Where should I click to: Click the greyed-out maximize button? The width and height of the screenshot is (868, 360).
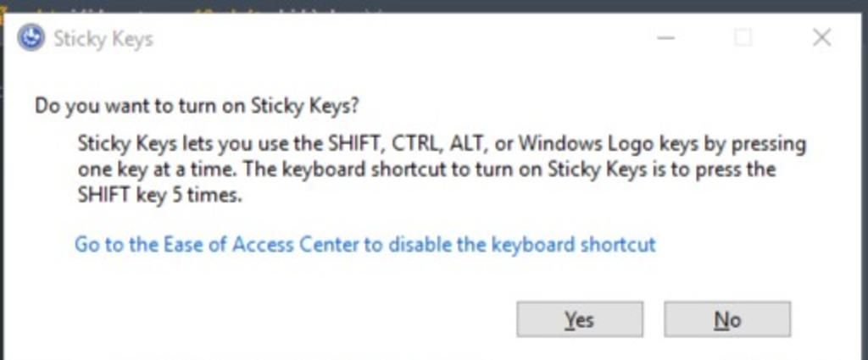[743, 38]
